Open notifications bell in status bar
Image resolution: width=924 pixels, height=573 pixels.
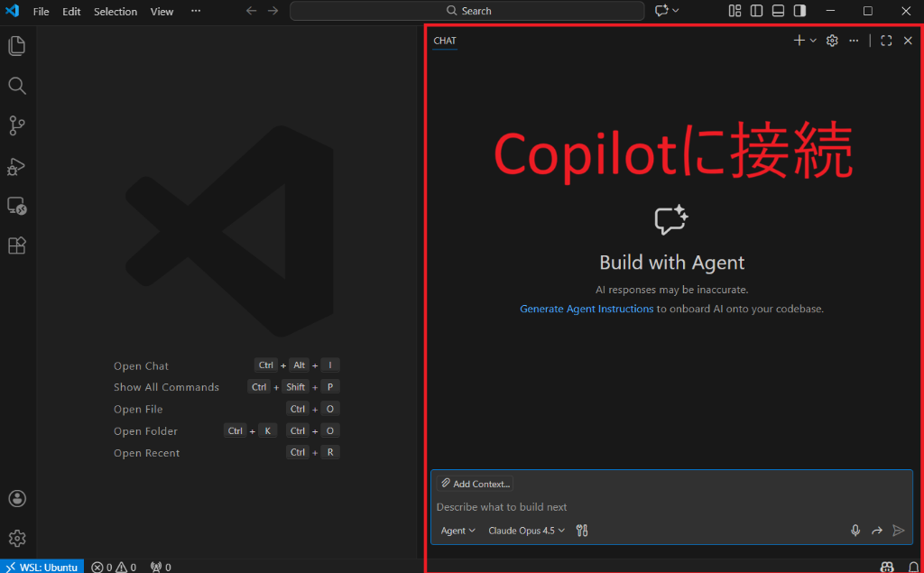tap(913, 567)
